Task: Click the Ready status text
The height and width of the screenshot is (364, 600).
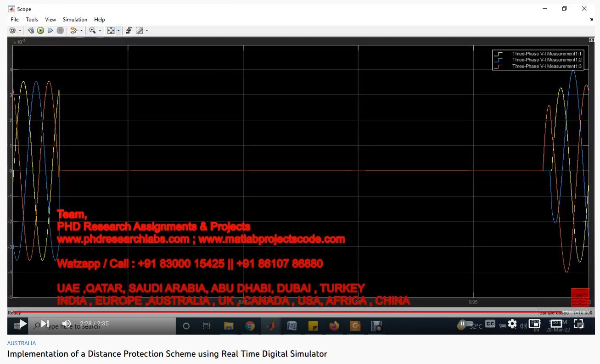Action: [x=14, y=313]
